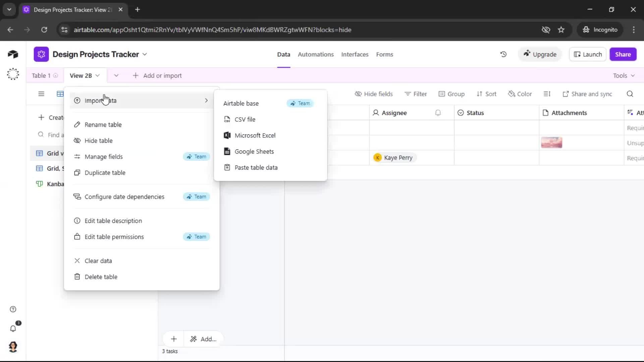Bookmark the page with star icon
This screenshot has width=644, height=362.
point(561,30)
